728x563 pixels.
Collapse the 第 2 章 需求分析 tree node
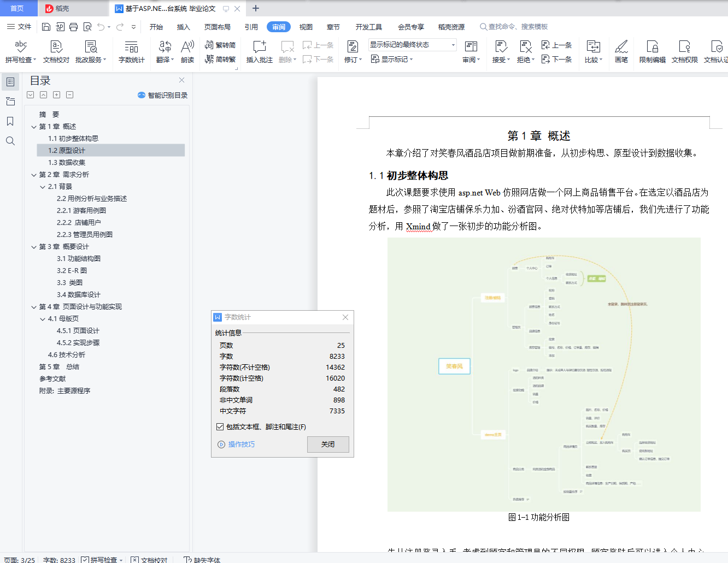pos(34,175)
